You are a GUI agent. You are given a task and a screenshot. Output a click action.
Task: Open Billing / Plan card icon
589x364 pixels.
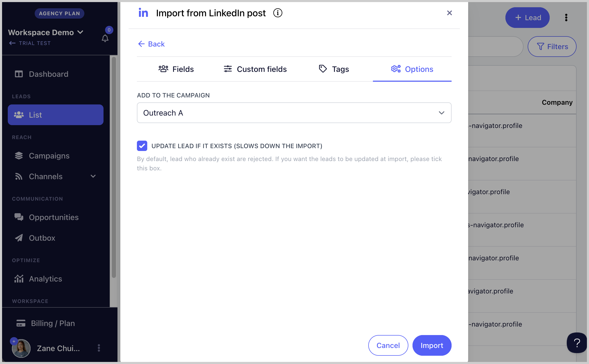21,323
